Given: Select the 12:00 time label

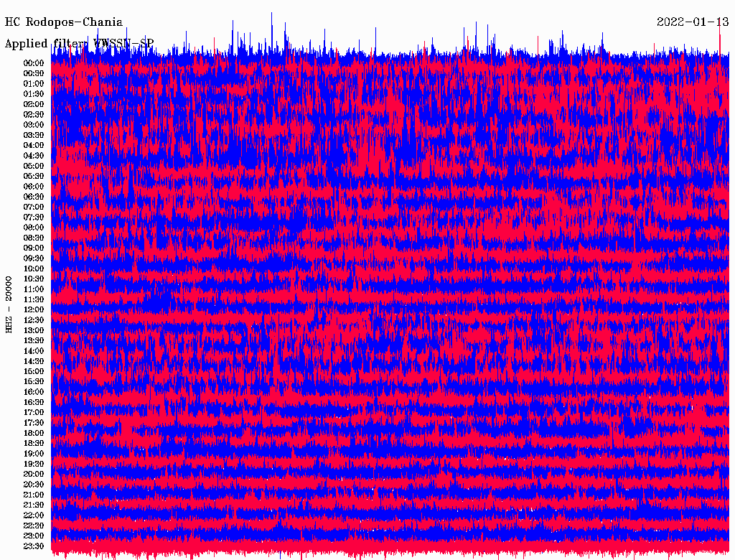Looking at the screenshot, I should [x=34, y=310].
